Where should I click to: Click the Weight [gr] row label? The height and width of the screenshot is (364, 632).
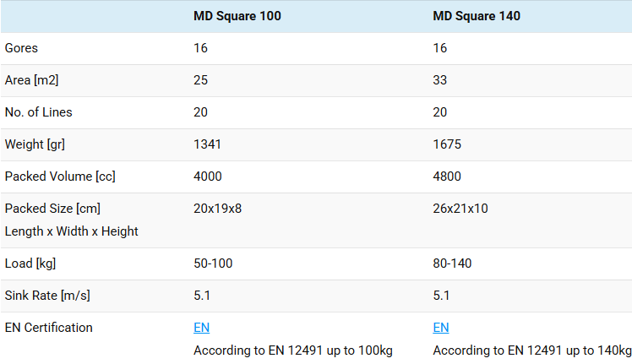coord(35,144)
